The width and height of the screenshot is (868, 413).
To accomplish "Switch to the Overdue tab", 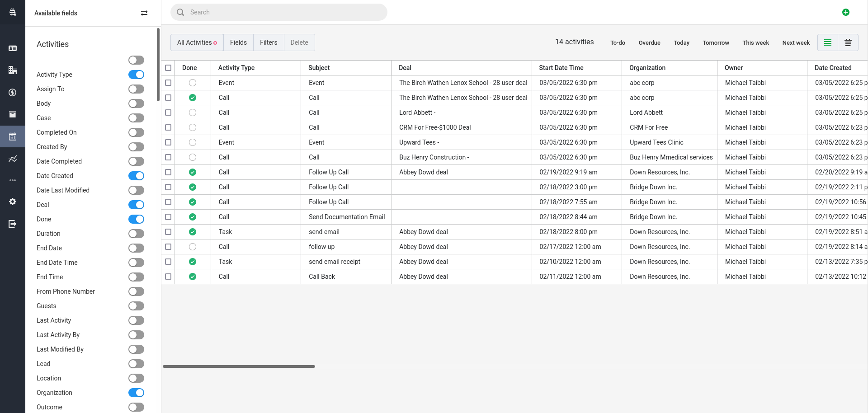I will [x=649, y=42].
